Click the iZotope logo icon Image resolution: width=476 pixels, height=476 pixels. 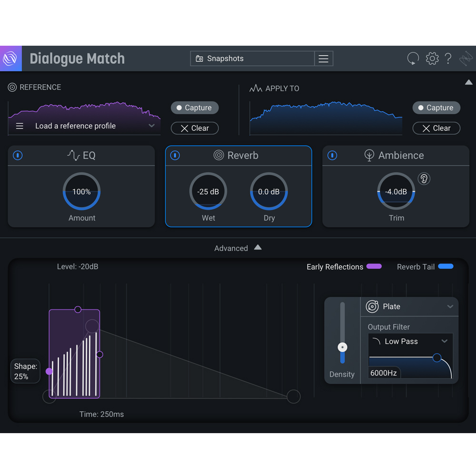click(x=10, y=59)
